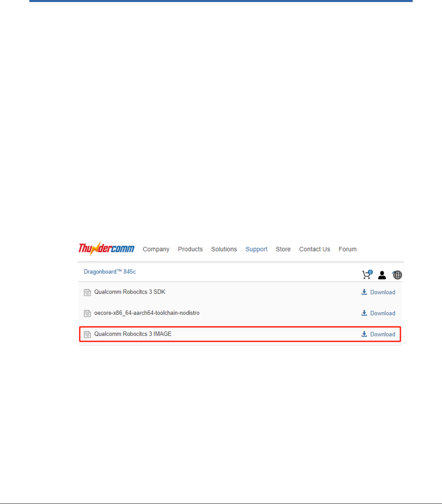Image resolution: width=442 pixels, height=504 pixels.
Task: Select the Solutions menu item
Action: tap(224, 249)
